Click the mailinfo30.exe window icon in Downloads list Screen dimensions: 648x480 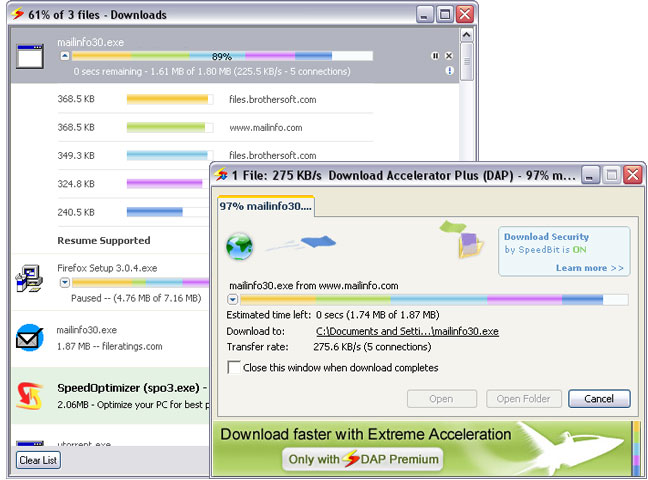pyautogui.click(x=30, y=56)
